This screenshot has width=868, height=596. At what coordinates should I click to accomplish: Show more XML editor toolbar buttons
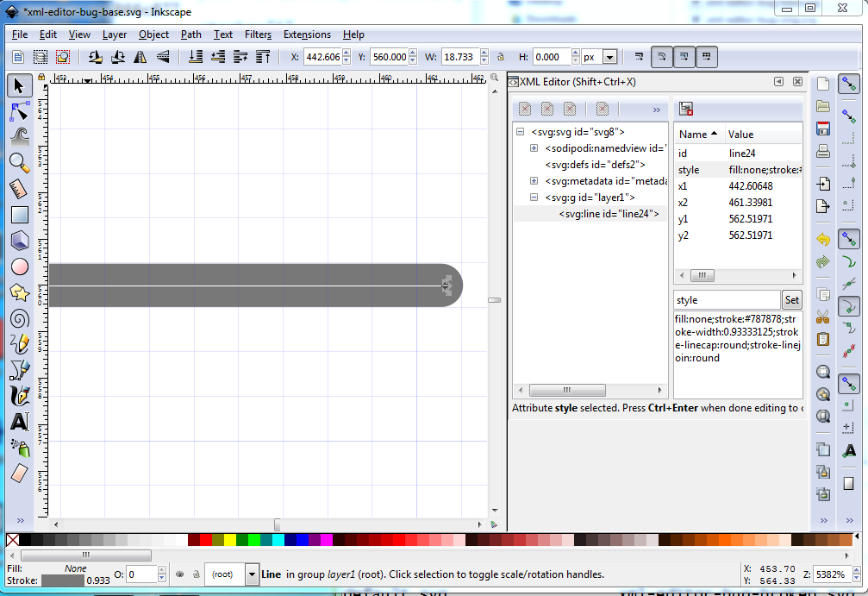657,110
